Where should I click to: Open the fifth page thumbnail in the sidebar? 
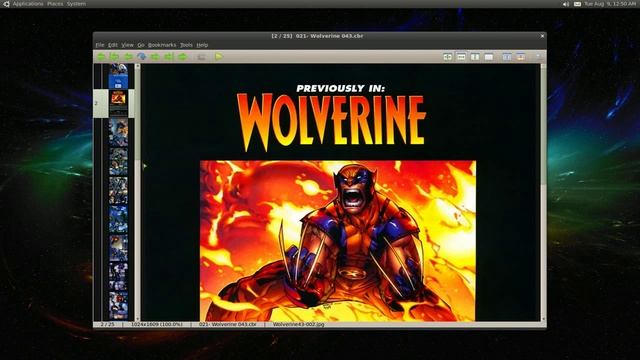pyautogui.click(x=118, y=190)
